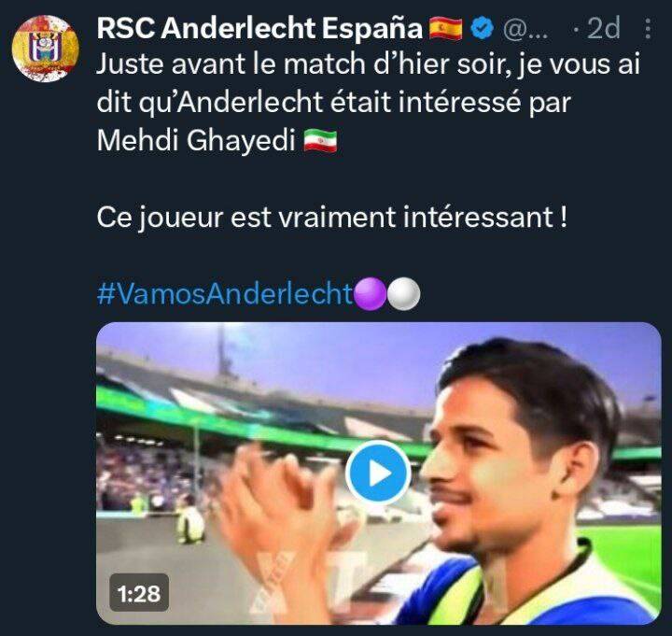The height and width of the screenshot is (636, 672).
Task: Open the tweet via the 2d timestamp
Action: pyautogui.click(x=604, y=29)
